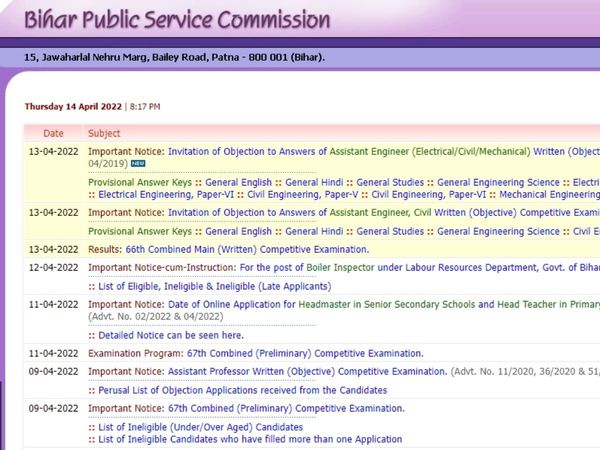600x450 pixels.
Task: Open Mechanical Engineering answer key link
Action: click(549, 195)
